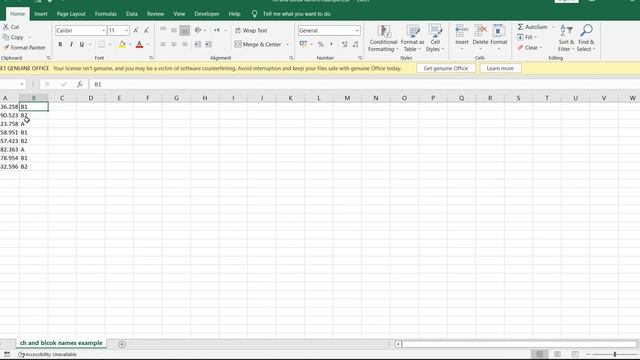Apply the yellow fill color

click(x=122, y=44)
